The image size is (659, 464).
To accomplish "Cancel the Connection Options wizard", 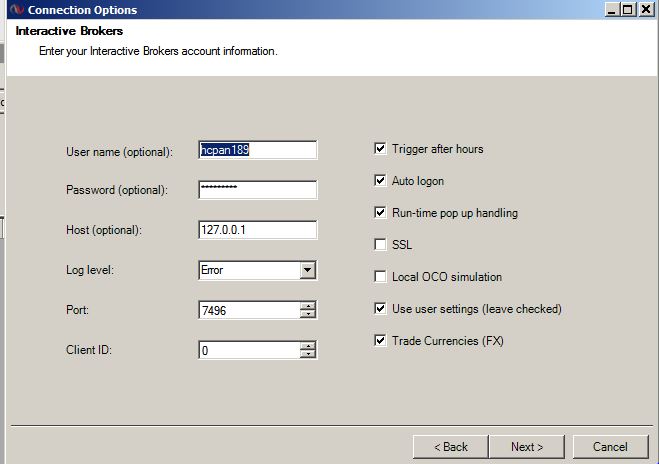I will (x=610, y=447).
